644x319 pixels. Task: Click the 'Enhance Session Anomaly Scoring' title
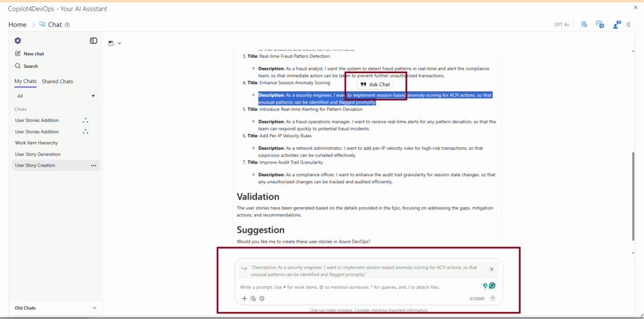point(295,82)
